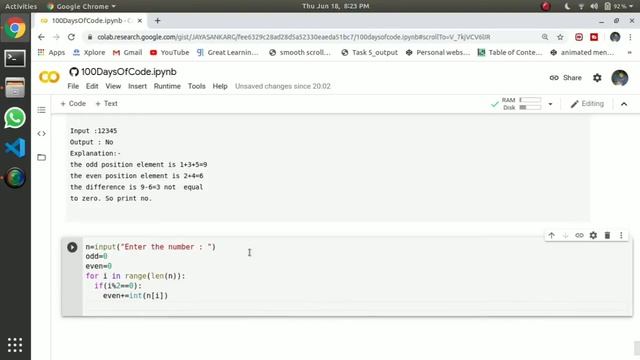Collapse the Colab header chevron
The width and height of the screenshot is (640, 360).
pyautogui.click(x=624, y=104)
